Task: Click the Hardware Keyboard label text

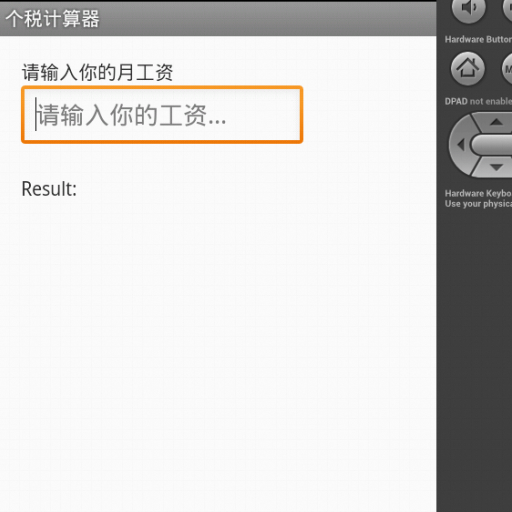Action: [478, 193]
